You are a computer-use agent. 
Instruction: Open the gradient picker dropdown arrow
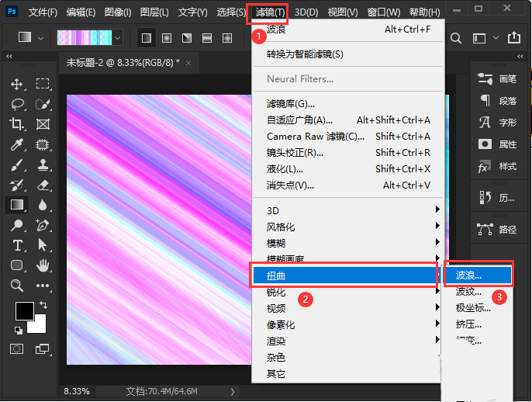(117, 38)
